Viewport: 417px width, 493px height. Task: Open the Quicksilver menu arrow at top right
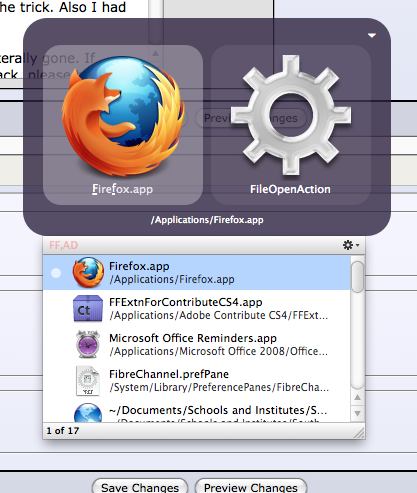[x=372, y=35]
